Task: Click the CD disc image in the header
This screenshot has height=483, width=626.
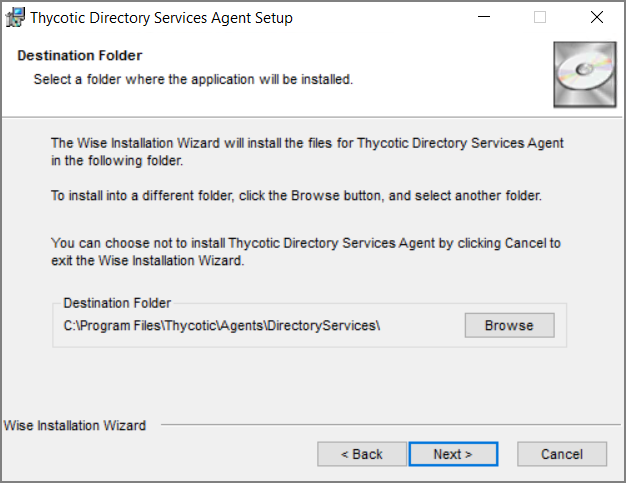Action: point(584,75)
